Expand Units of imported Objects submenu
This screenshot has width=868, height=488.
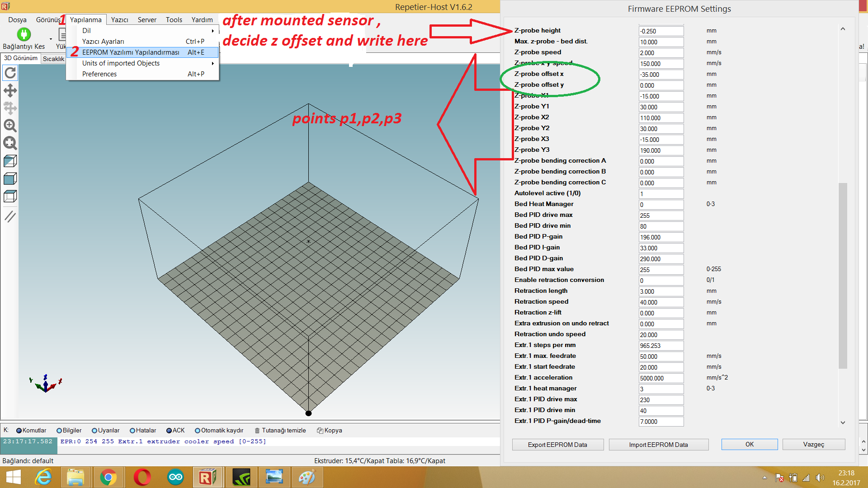143,63
